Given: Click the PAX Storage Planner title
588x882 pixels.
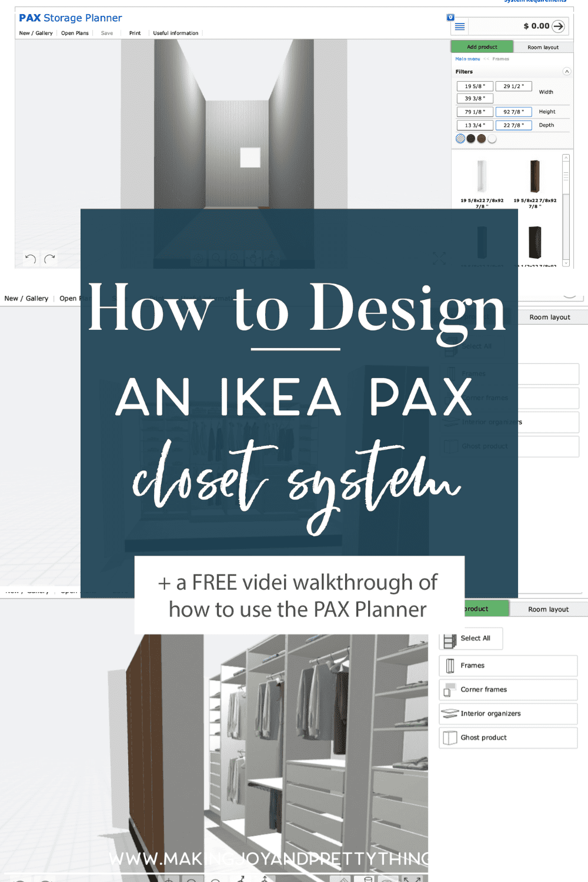Looking at the screenshot, I should [71, 18].
